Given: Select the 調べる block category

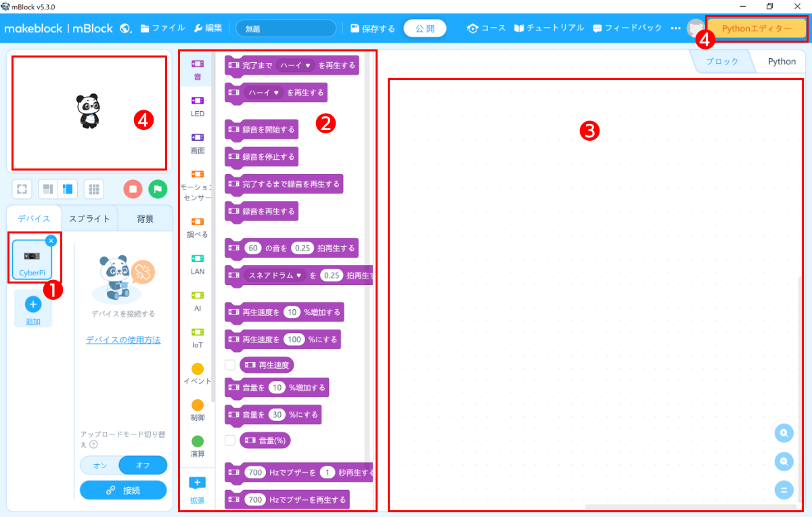Looking at the screenshot, I should pos(198,227).
